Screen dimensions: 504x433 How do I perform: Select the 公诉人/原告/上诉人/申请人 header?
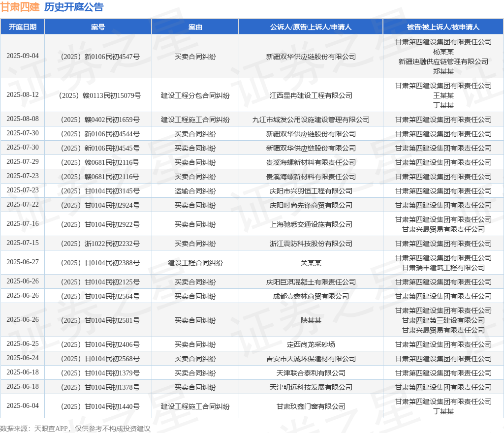(x=311, y=27)
